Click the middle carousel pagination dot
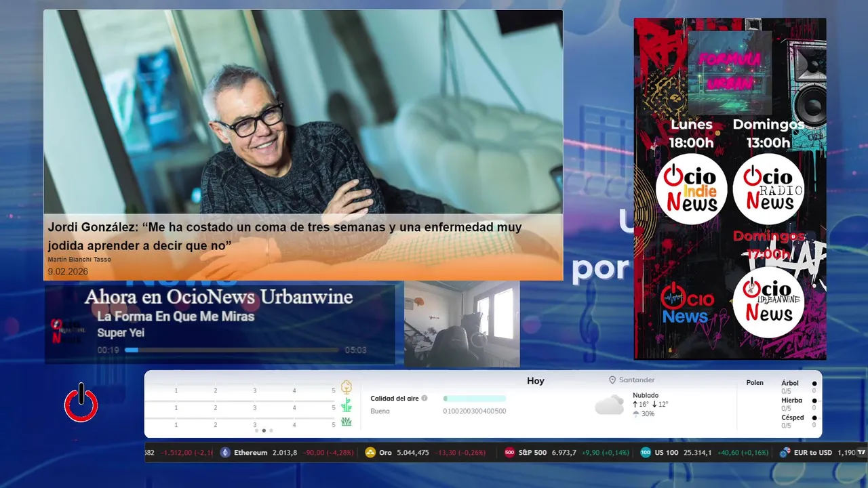Viewport: 868px width, 488px height. pos(264,430)
